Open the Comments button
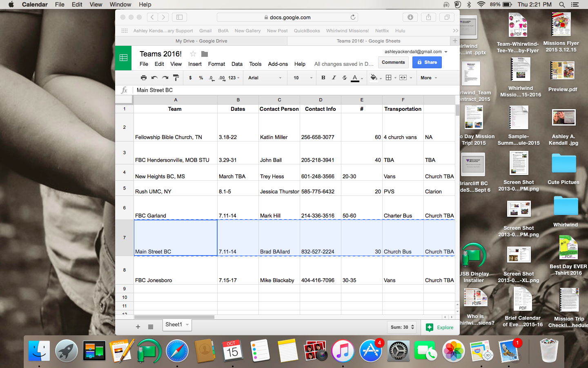The width and height of the screenshot is (588, 368). click(393, 62)
